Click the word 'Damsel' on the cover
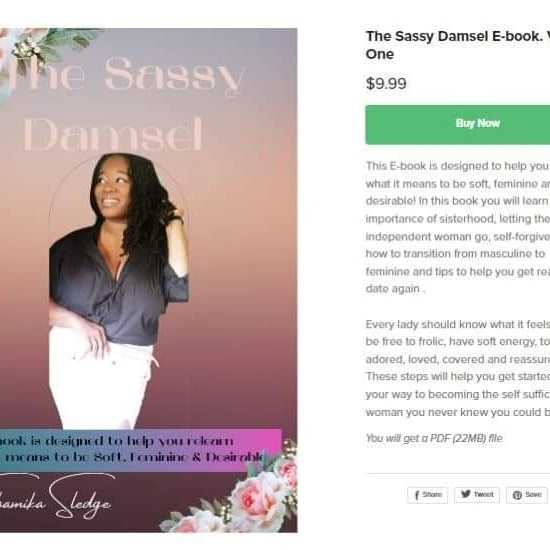 [x=113, y=135]
